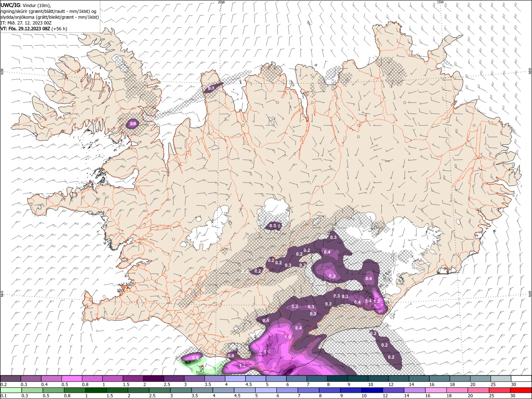Viewport: 532px width, 399px height.
Task: Click the "rigning/skúrir (grænt/blátt/rautt - mm/1klst) og" line
Action: (49, 11)
